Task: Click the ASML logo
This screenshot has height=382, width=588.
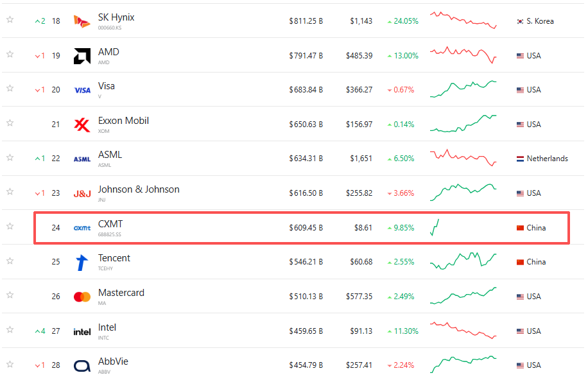Action: pyautogui.click(x=82, y=159)
